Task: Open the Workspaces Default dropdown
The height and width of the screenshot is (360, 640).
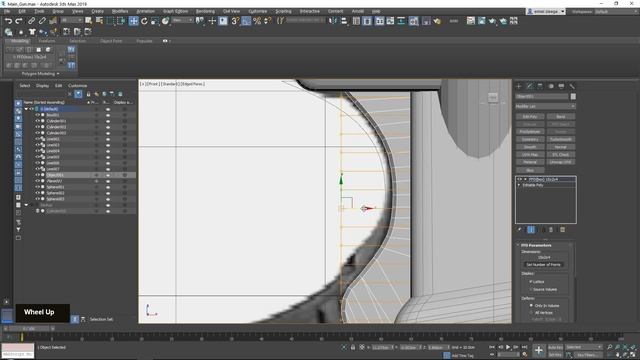Action: (x=616, y=12)
